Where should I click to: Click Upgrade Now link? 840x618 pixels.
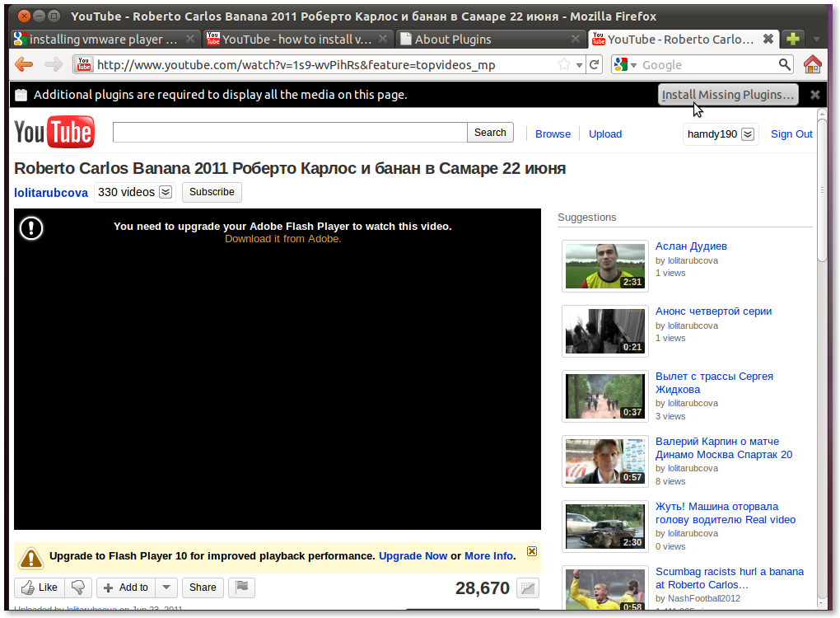pyautogui.click(x=413, y=556)
